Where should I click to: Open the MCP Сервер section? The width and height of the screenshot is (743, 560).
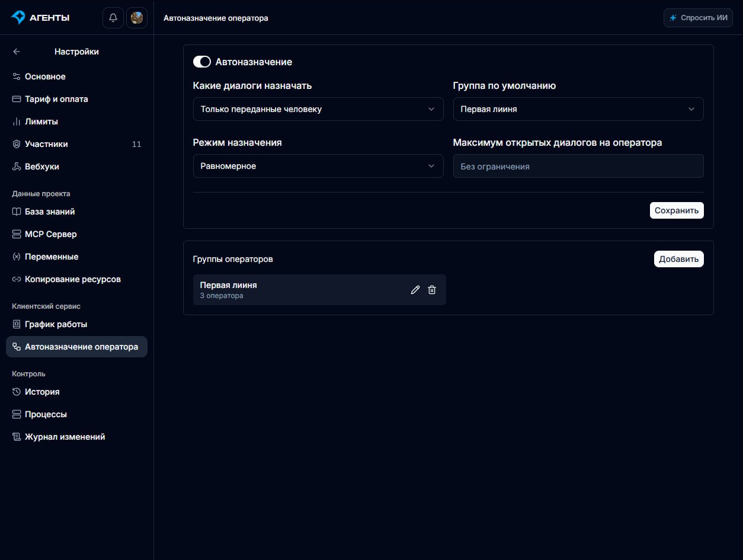click(x=76, y=234)
